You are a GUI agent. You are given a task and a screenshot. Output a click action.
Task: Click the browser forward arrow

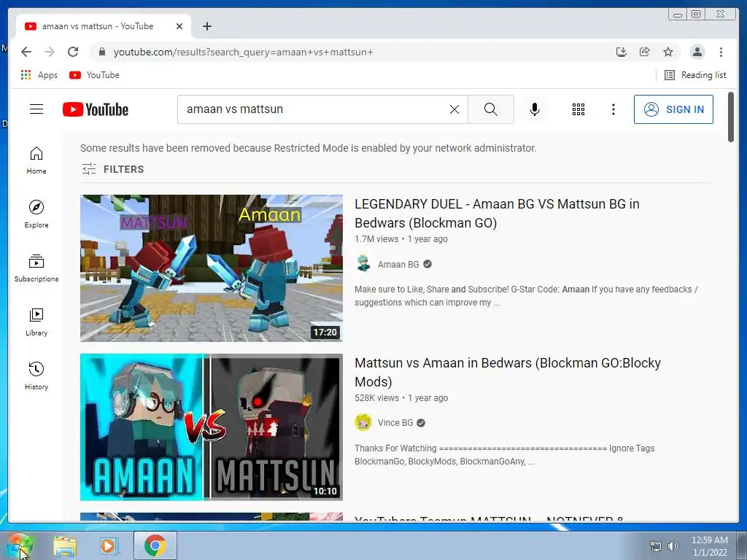tap(50, 52)
